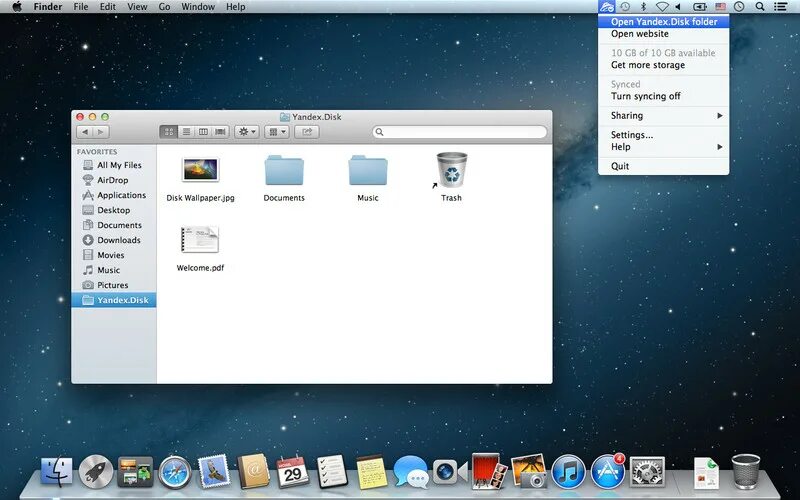Open Settings... from Yandex menu
The height and width of the screenshot is (500, 800).
tap(663, 135)
